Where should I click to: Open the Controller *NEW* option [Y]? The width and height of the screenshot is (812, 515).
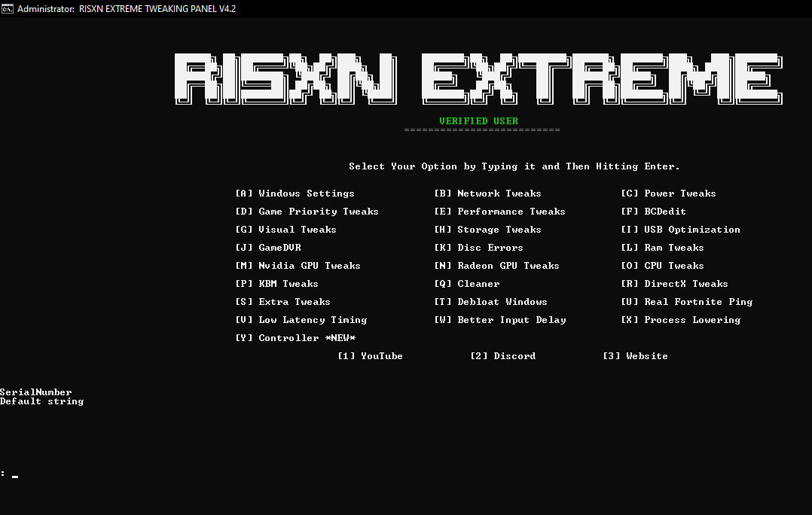coord(295,337)
